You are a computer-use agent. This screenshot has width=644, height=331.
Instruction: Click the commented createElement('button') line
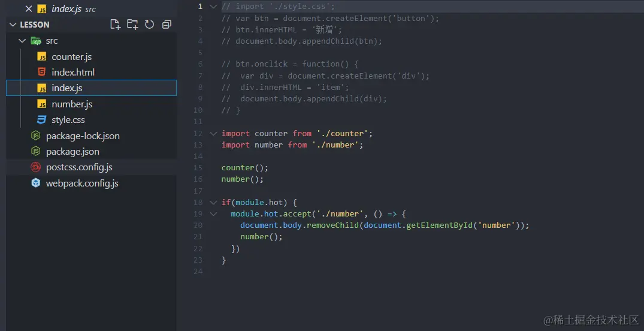tap(330, 19)
